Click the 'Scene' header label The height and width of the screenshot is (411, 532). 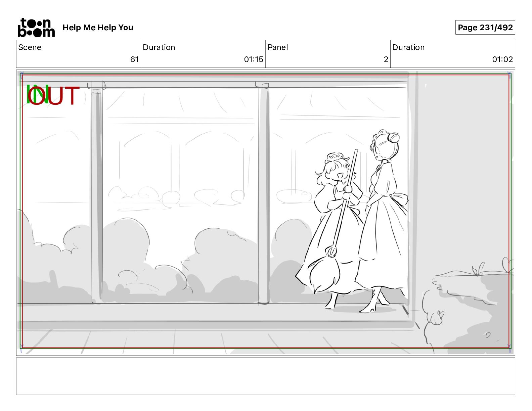30,47
